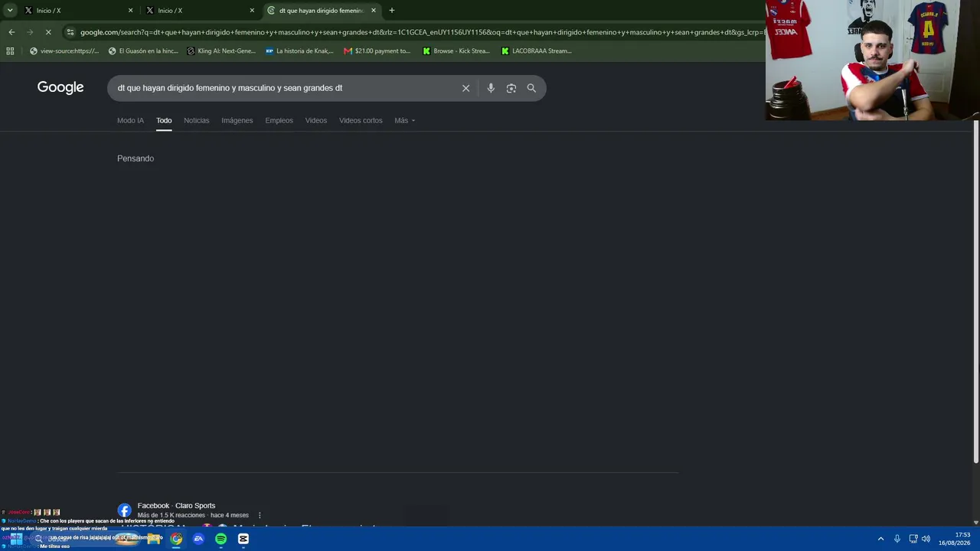Open a new browser tab
The image size is (980, 551).
click(x=392, y=11)
